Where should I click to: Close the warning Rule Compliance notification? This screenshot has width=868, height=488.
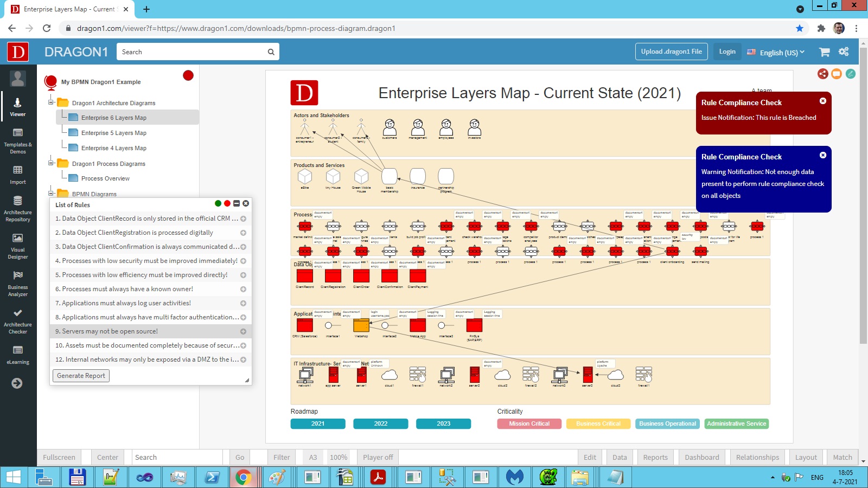tap(823, 155)
